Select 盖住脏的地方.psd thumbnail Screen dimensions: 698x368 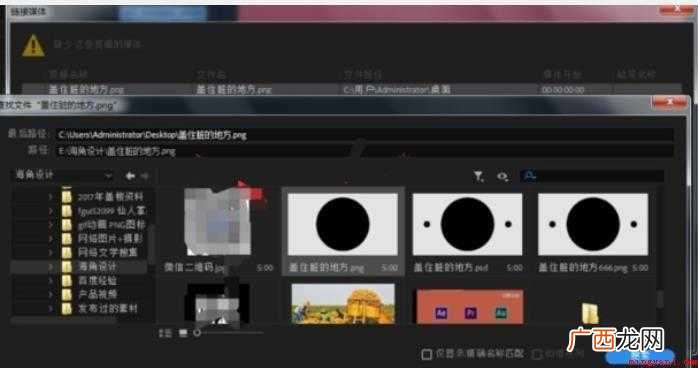click(x=467, y=224)
